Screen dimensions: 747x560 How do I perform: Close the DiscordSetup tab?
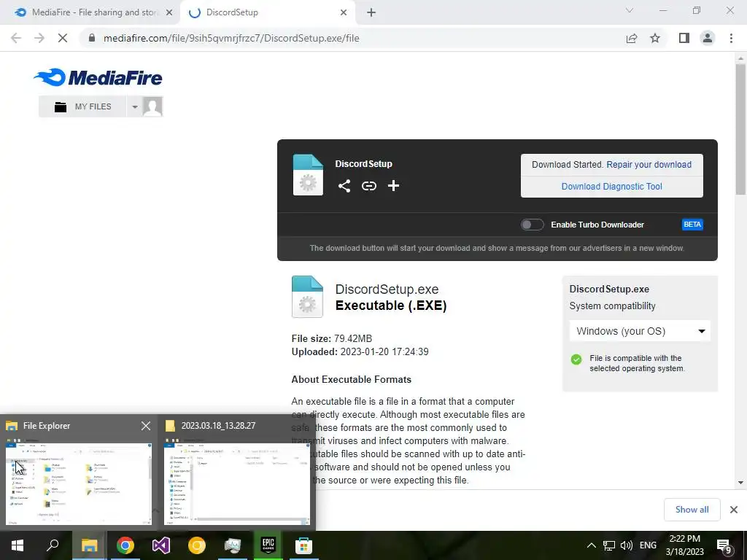click(x=344, y=12)
